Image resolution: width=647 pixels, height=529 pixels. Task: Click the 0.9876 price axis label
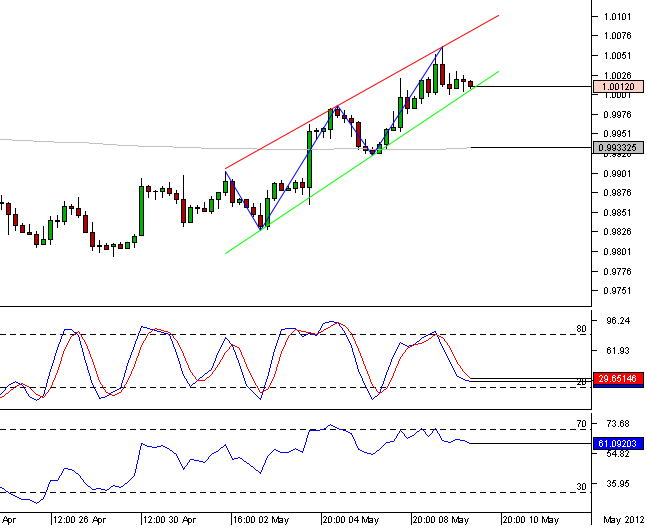tap(617, 193)
